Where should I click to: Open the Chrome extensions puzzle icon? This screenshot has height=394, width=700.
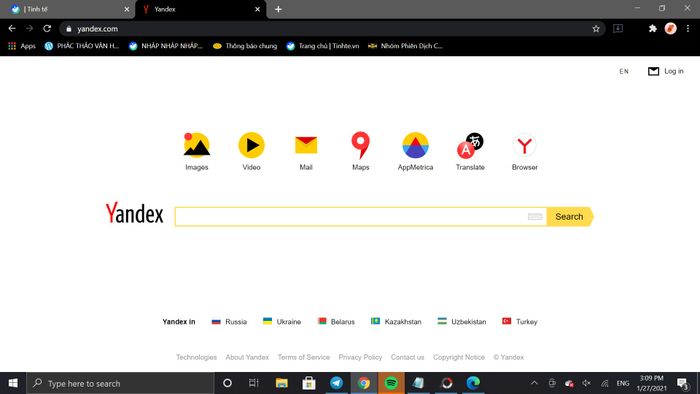tap(653, 29)
